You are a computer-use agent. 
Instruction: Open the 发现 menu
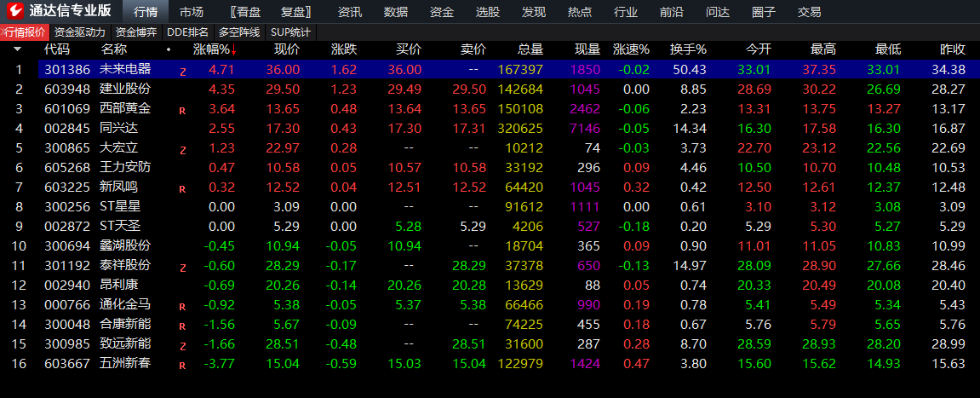pos(534,12)
